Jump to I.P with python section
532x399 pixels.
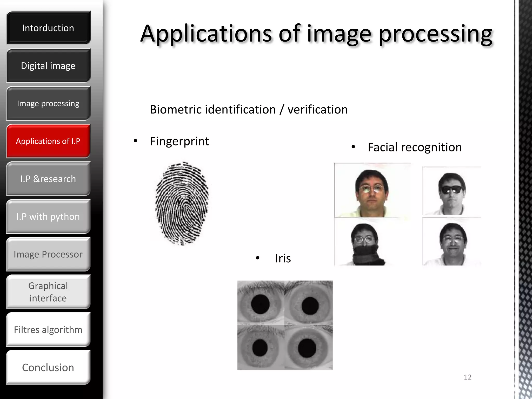click(48, 216)
